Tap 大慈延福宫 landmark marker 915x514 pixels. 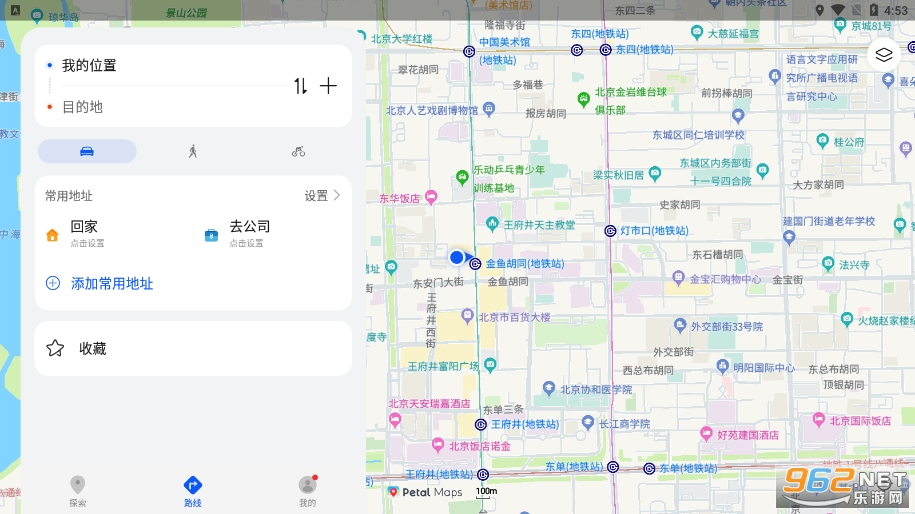697,32
